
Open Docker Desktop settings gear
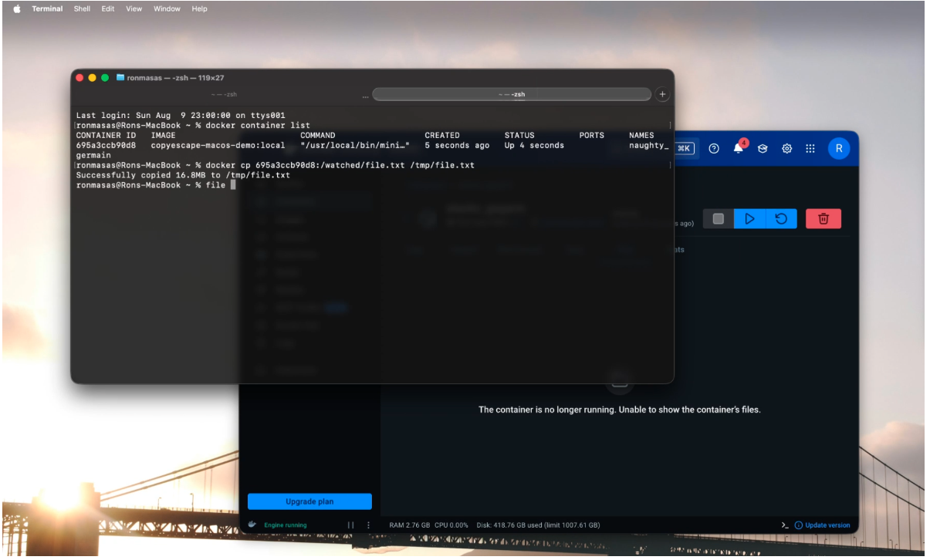click(x=787, y=149)
